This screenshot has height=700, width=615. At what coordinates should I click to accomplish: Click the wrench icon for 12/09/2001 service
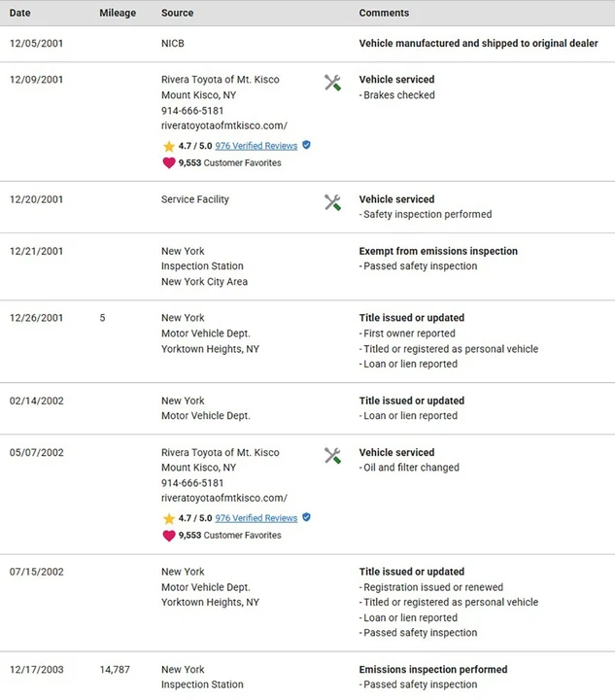click(332, 83)
